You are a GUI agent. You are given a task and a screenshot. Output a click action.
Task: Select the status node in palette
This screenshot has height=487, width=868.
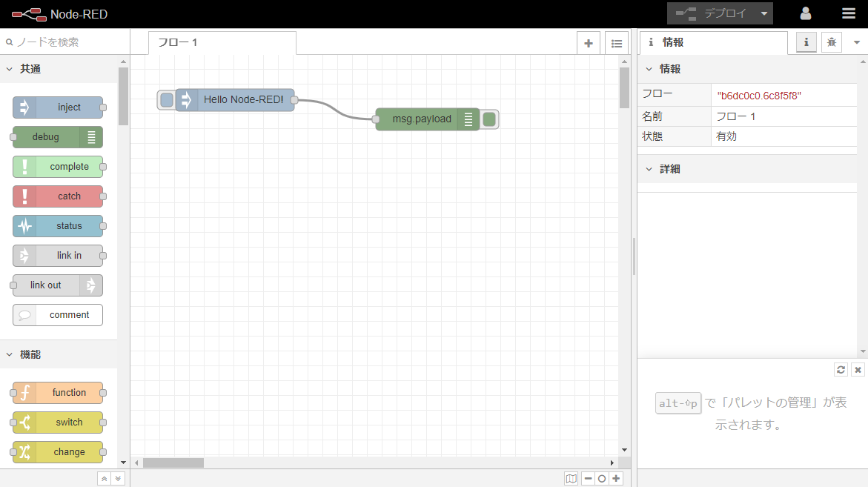[58, 226]
